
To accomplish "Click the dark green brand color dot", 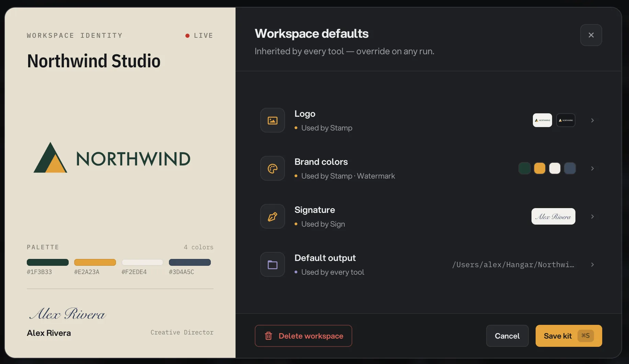I will click(x=525, y=168).
